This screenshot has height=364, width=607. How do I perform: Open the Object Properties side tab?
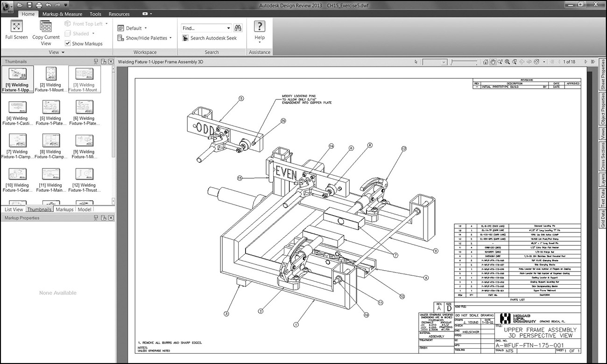coord(603,109)
